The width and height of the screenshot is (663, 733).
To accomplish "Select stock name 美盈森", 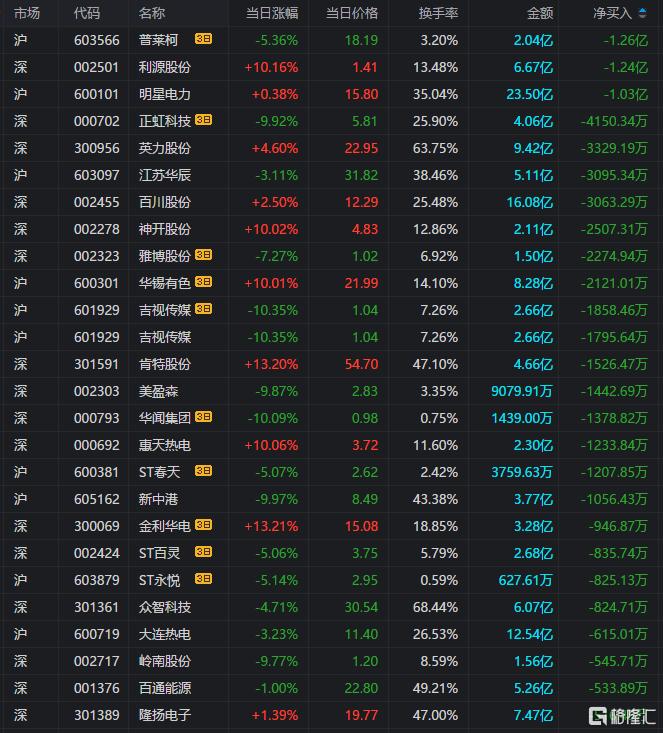I will coord(159,391).
